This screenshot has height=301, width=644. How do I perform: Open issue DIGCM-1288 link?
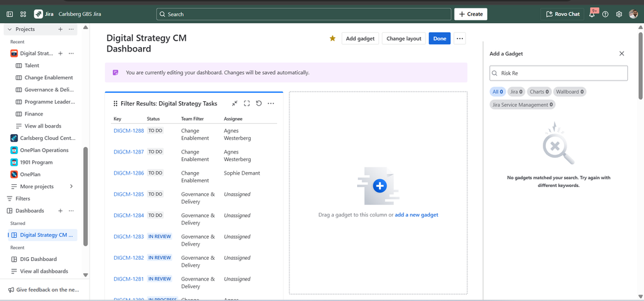129,131
